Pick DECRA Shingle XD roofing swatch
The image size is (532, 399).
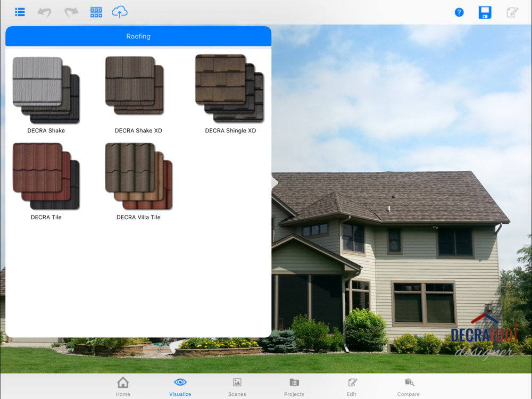click(x=229, y=88)
